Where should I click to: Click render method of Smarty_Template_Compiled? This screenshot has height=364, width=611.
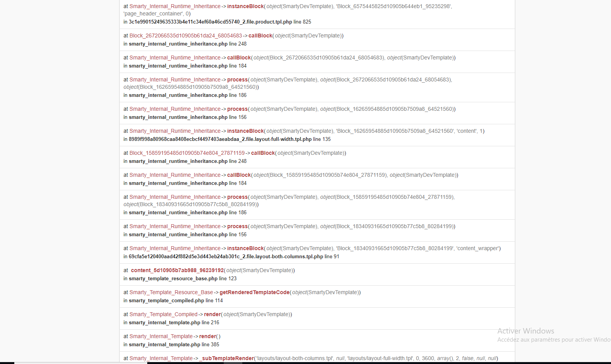coord(212,314)
